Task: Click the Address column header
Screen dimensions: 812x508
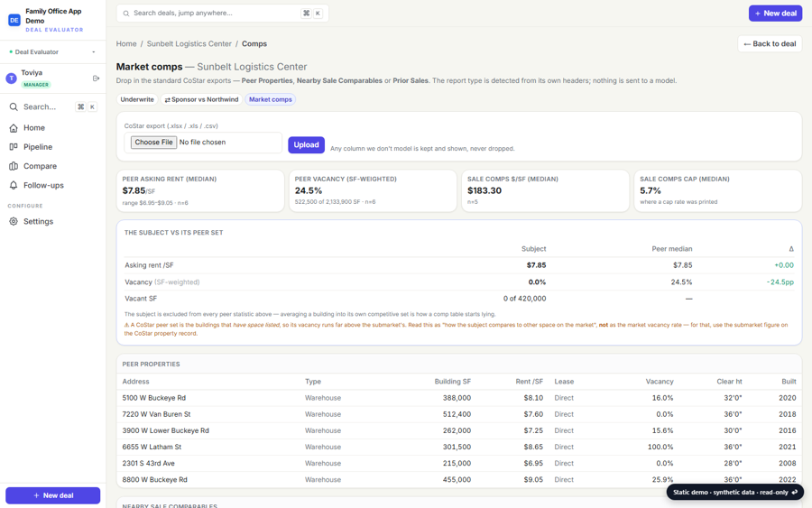Action: (135, 382)
